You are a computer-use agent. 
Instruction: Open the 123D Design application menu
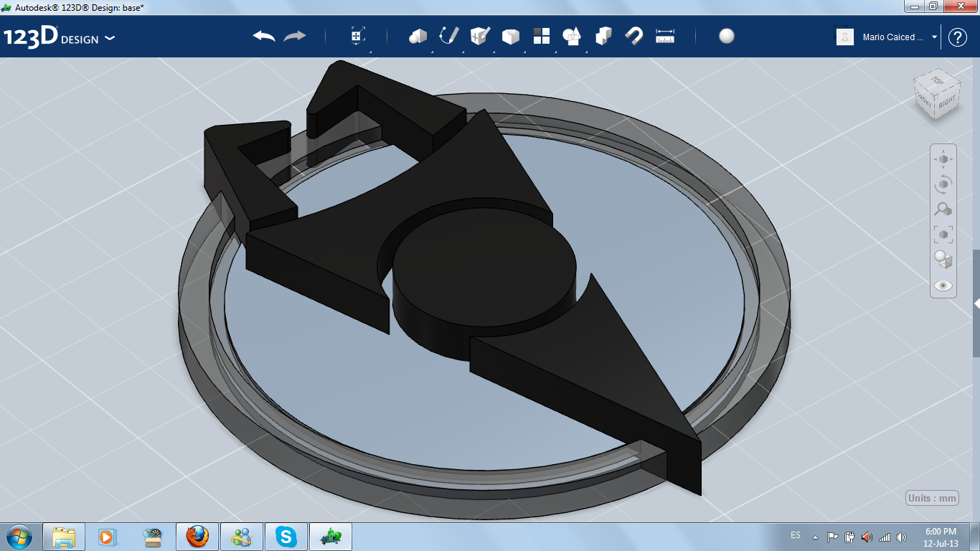point(59,37)
